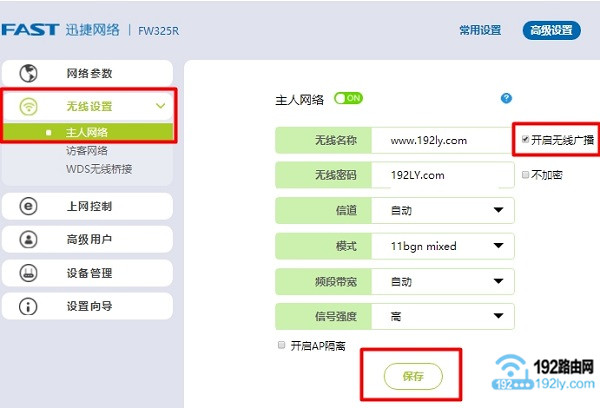Image resolution: width=600 pixels, height=408 pixels.
Task: Click the device management router icon
Action: point(29,272)
